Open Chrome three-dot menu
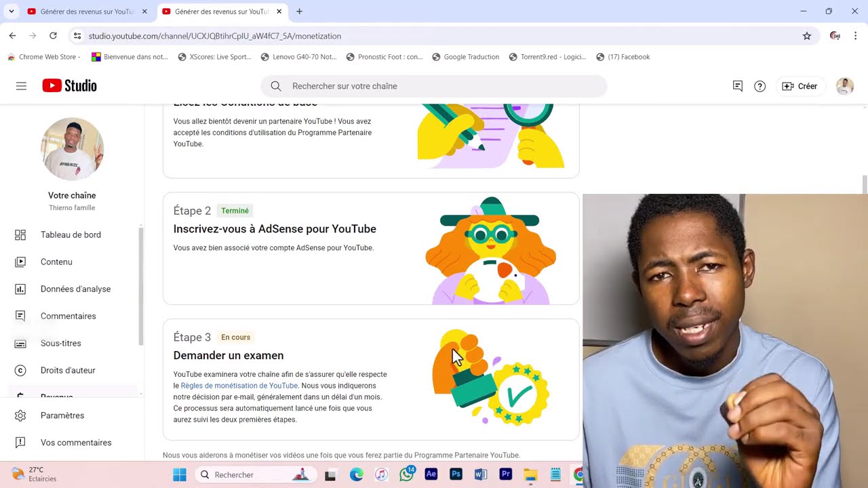This screenshot has height=488, width=868. coord(855,36)
